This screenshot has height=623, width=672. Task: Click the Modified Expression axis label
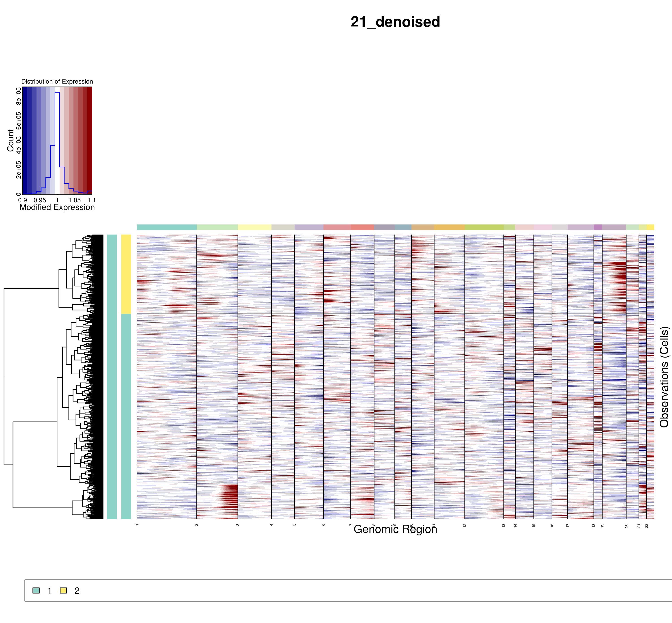pyautogui.click(x=57, y=207)
